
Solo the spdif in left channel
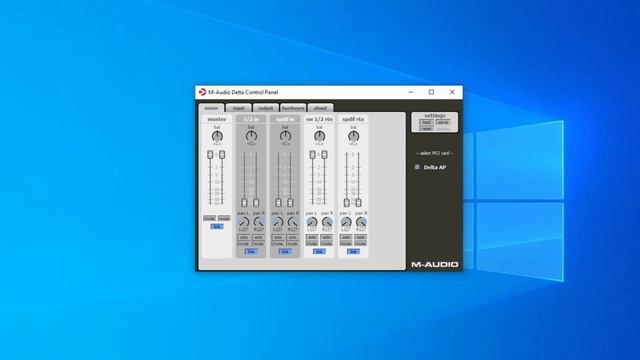tap(278, 237)
